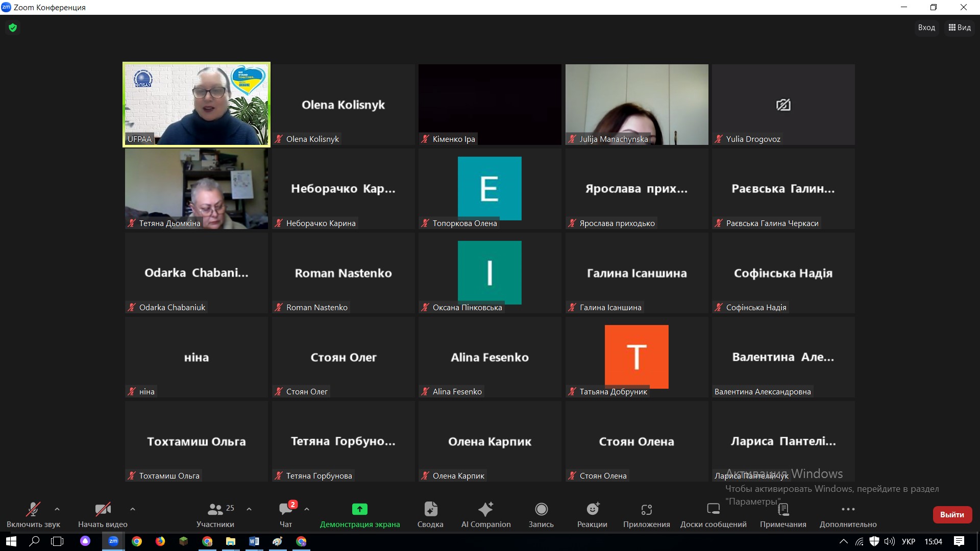Image resolution: width=980 pixels, height=551 pixels.
Task: Click Alina Fesenko name label
Action: coord(457,391)
